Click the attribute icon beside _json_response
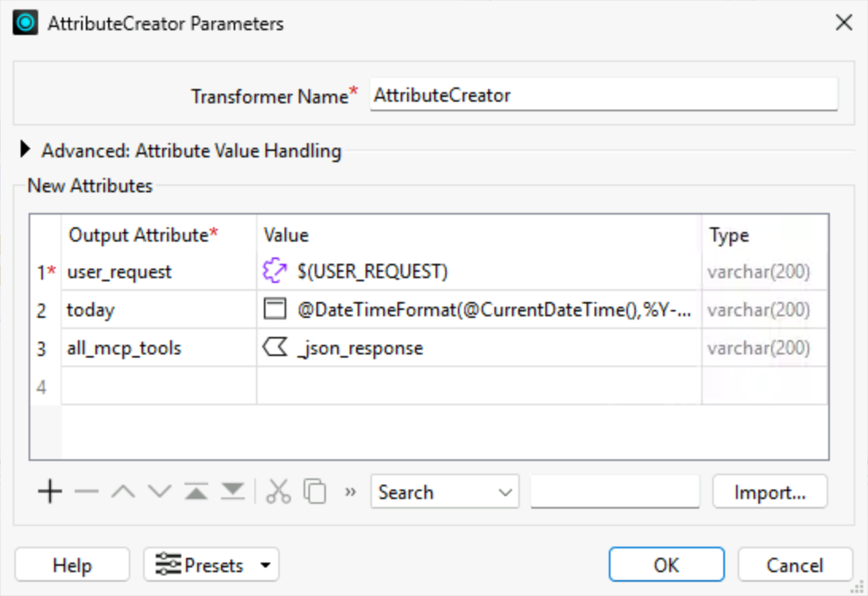This screenshot has width=868, height=596. pyautogui.click(x=274, y=347)
